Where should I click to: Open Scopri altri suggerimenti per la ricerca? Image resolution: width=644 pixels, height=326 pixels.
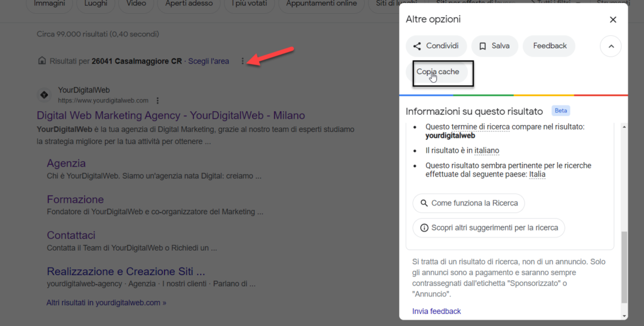tap(488, 227)
